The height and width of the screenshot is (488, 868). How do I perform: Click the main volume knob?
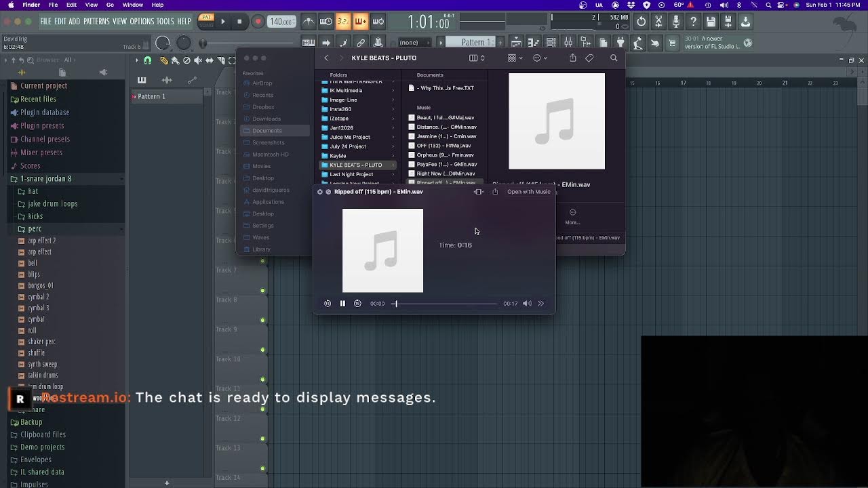coord(163,43)
